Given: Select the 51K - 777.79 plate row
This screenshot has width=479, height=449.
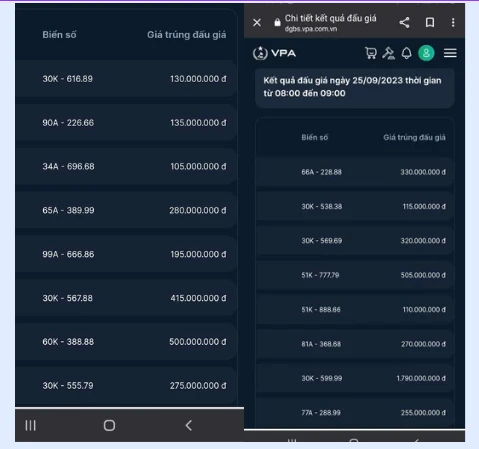Looking at the screenshot, I should point(355,275).
